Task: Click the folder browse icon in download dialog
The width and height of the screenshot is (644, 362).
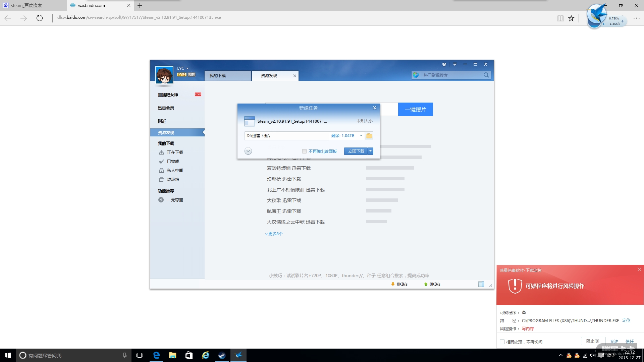Action: pos(369,136)
